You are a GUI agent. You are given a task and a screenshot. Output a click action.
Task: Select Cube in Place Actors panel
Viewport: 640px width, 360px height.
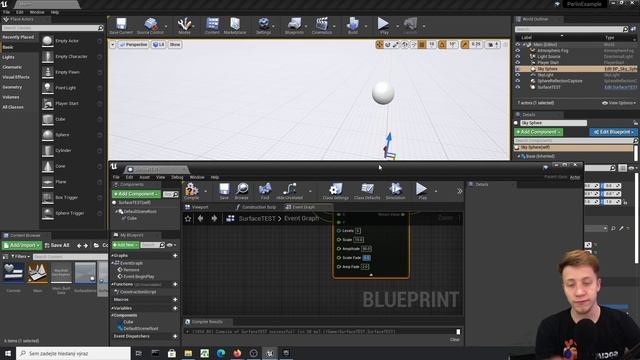(72, 119)
